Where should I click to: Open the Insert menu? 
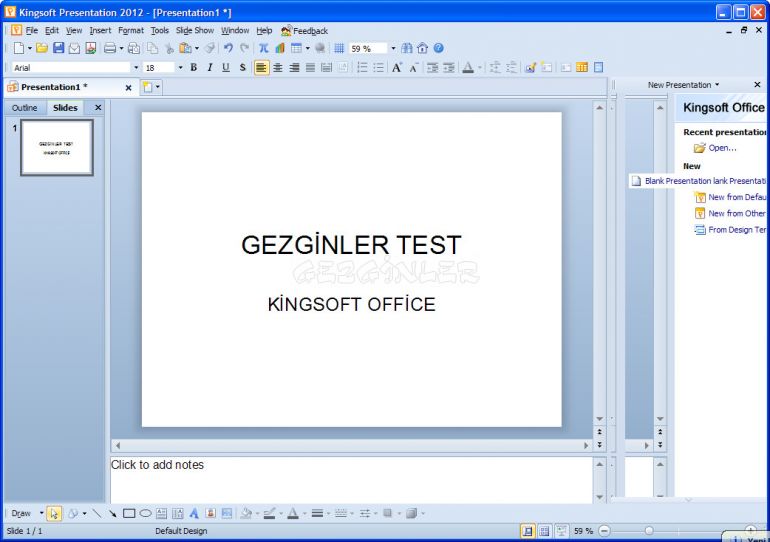tap(100, 30)
